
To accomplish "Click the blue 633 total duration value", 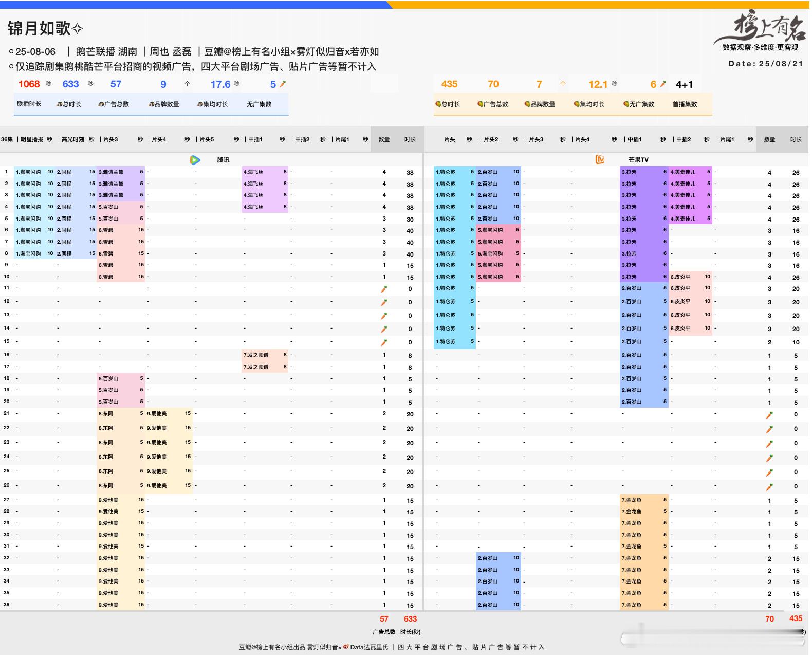I will click(70, 84).
